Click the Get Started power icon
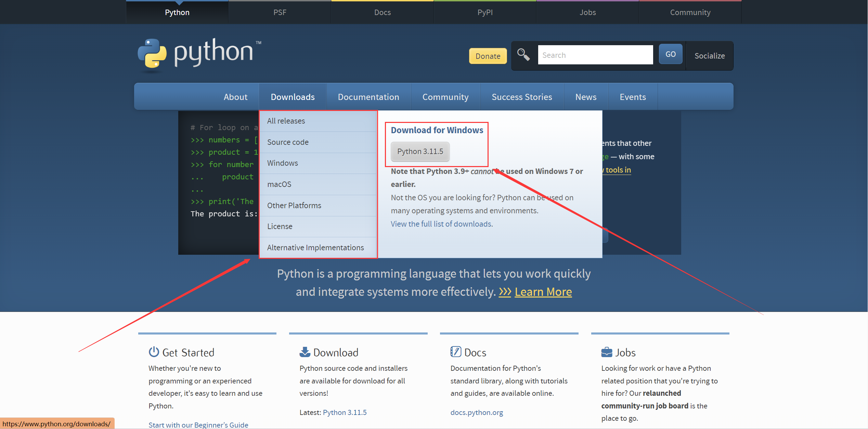The image size is (868, 429). [154, 352]
